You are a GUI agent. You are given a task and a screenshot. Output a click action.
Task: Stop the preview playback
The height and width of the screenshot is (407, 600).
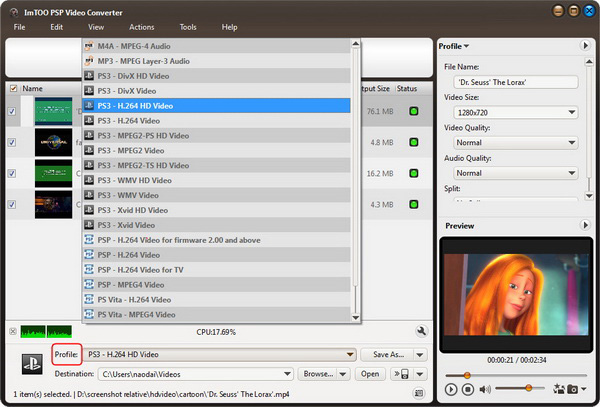click(468, 389)
